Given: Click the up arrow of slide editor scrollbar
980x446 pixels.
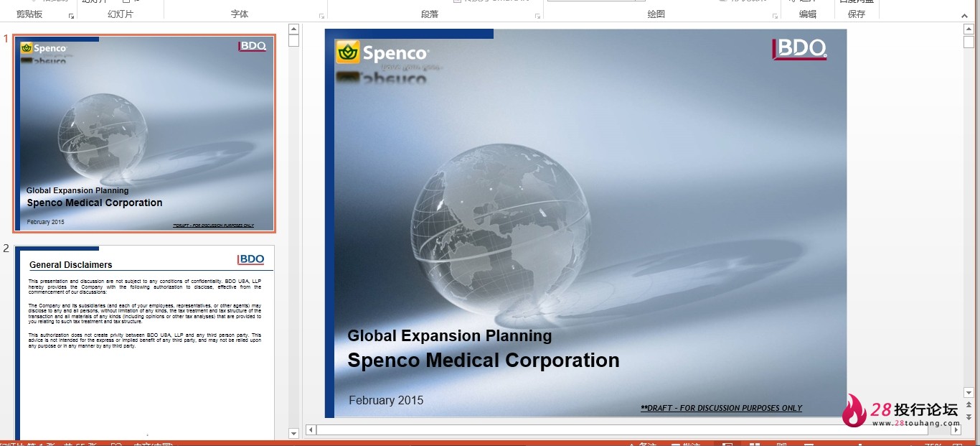Looking at the screenshot, I should [x=969, y=29].
